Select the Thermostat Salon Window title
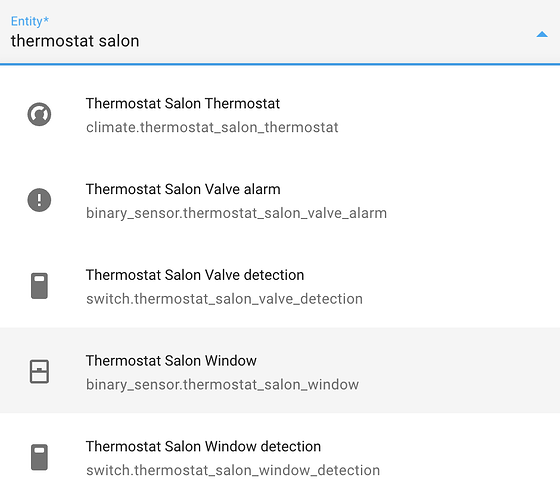Image resolution: width=560 pixels, height=499 pixels. click(x=171, y=360)
